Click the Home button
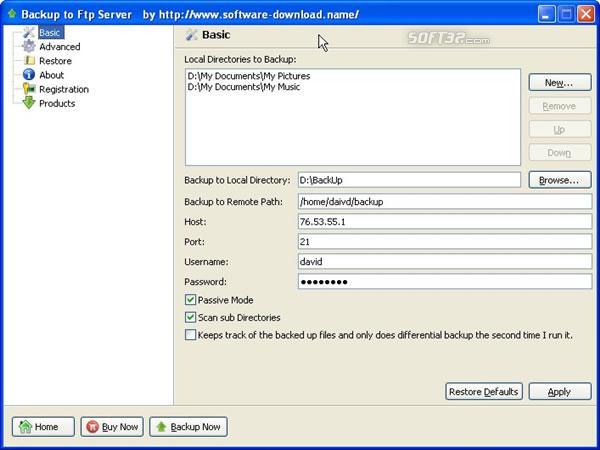This screenshot has width=600, height=450. tap(43, 426)
